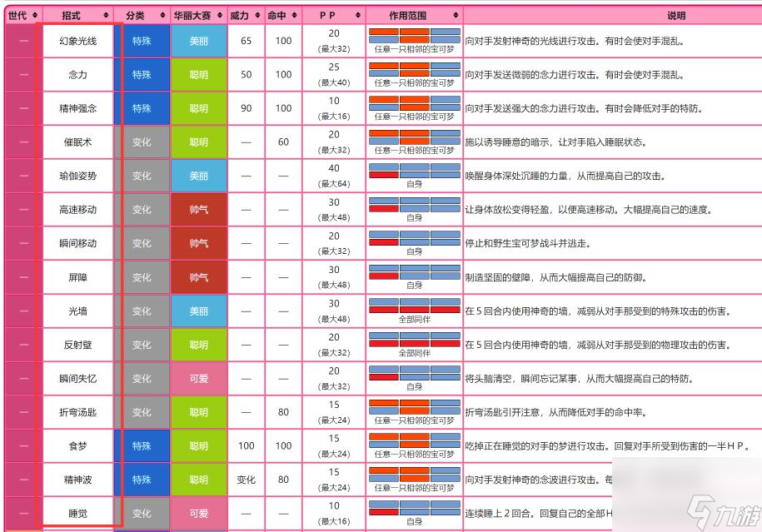Open the 幻象光线 move link
The image size is (762, 532).
click(77, 42)
